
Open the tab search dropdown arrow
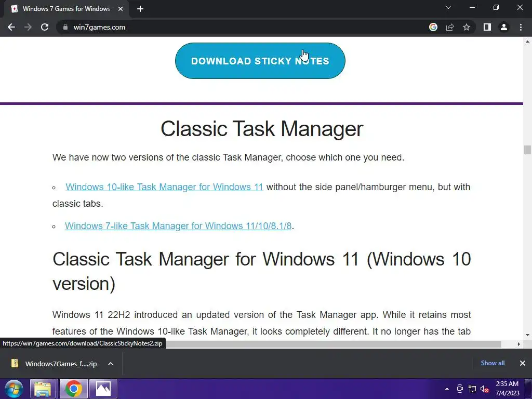448,7
